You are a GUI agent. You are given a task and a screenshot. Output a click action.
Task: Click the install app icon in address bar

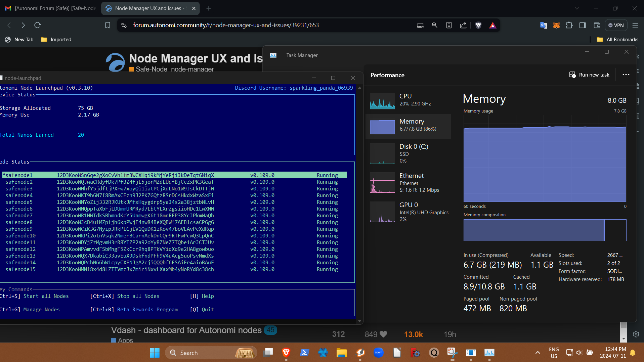pos(420,25)
